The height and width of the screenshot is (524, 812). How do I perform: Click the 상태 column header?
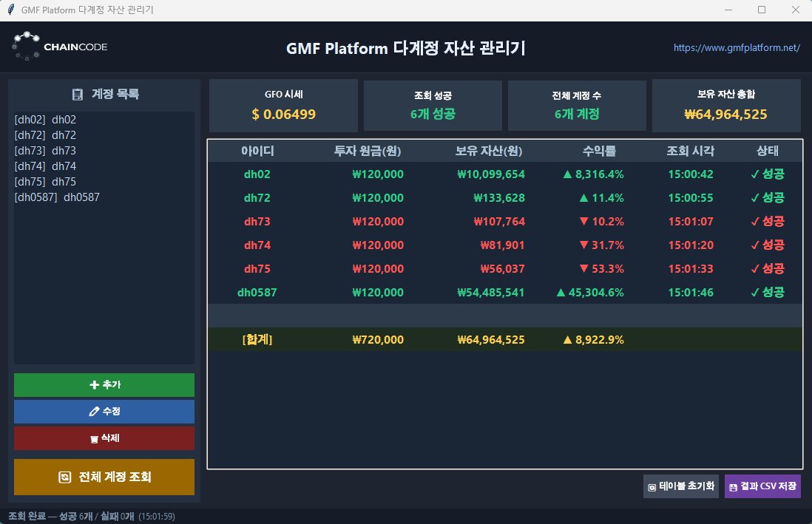[x=768, y=151]
